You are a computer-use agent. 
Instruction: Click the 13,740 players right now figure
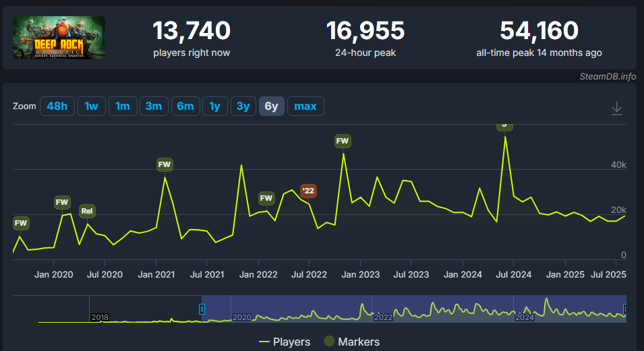pyautogui.click(x=192, y=31)
